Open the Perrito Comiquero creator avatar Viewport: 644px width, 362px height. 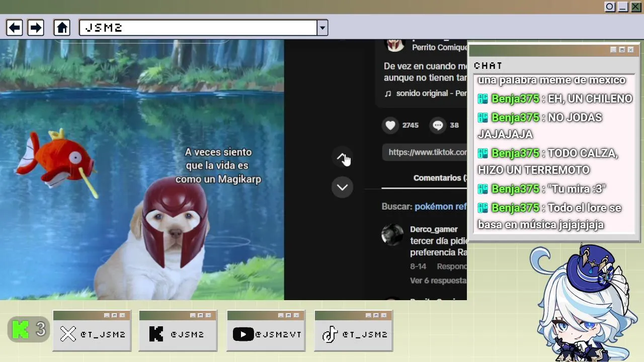click(x=395, y=45)
